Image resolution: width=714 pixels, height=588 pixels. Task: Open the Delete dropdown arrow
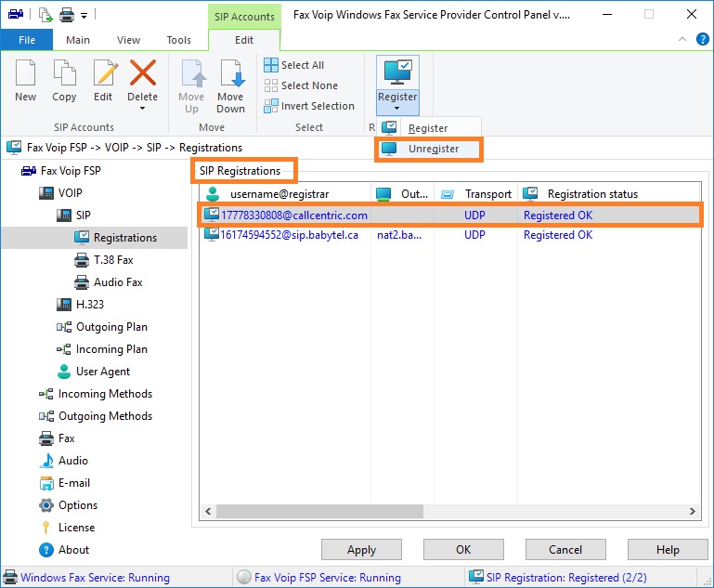click(143, 109)
